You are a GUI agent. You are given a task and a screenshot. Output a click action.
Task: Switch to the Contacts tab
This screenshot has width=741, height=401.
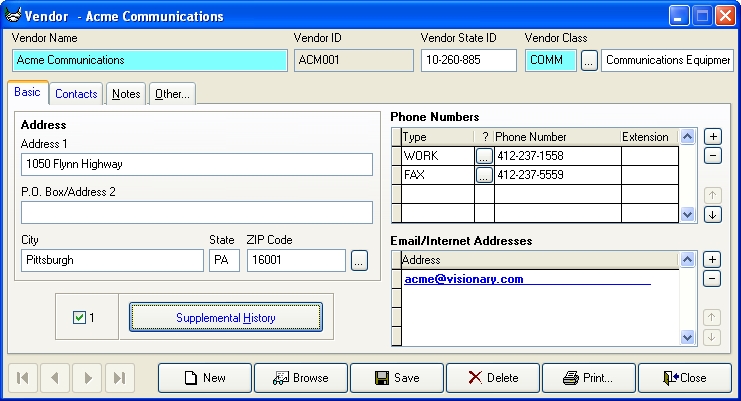click(76, 94)
